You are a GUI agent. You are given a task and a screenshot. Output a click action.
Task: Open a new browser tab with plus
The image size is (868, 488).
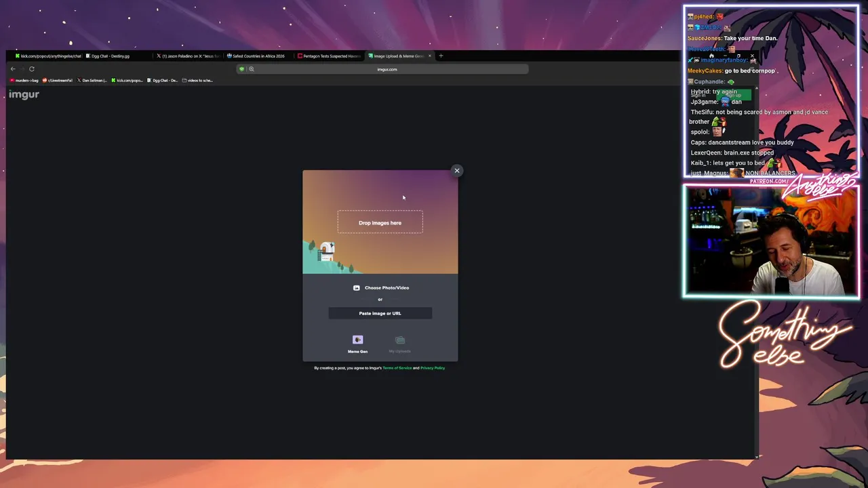tap(441, 56)
